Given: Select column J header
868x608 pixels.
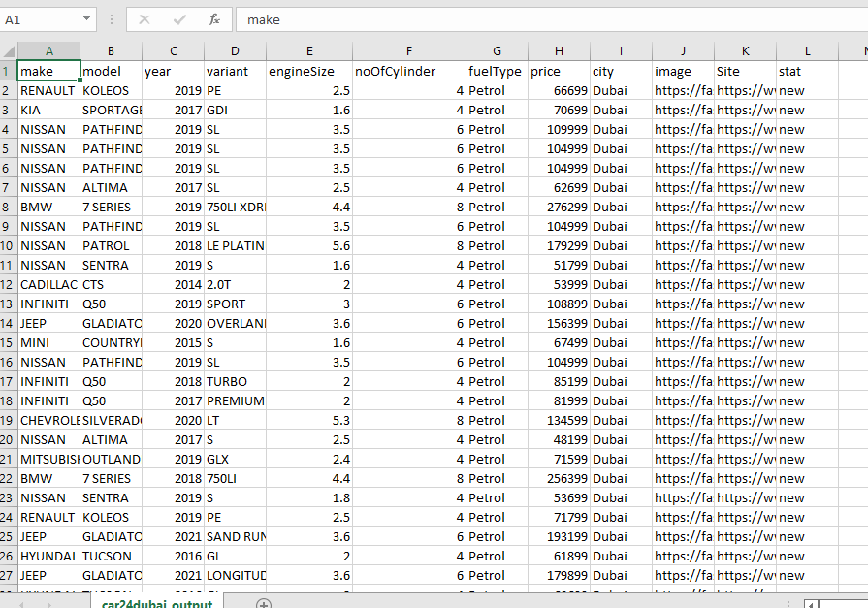Looking at the screenshot, I should pyautogui.click(x=683, y=51).
